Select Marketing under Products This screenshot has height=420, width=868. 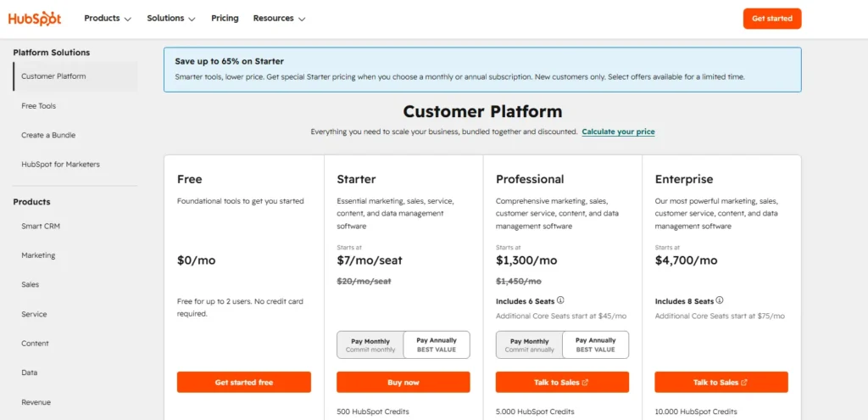[x=38, y=255]
